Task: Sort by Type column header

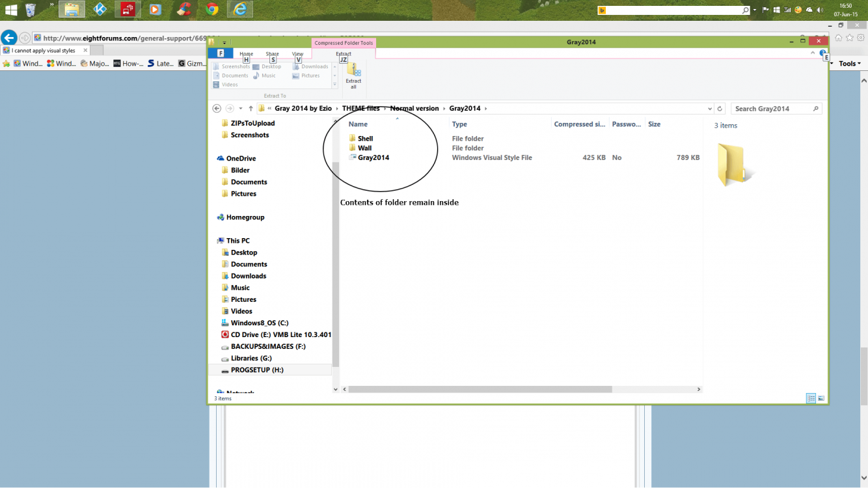Action: [x=459, y=124]
